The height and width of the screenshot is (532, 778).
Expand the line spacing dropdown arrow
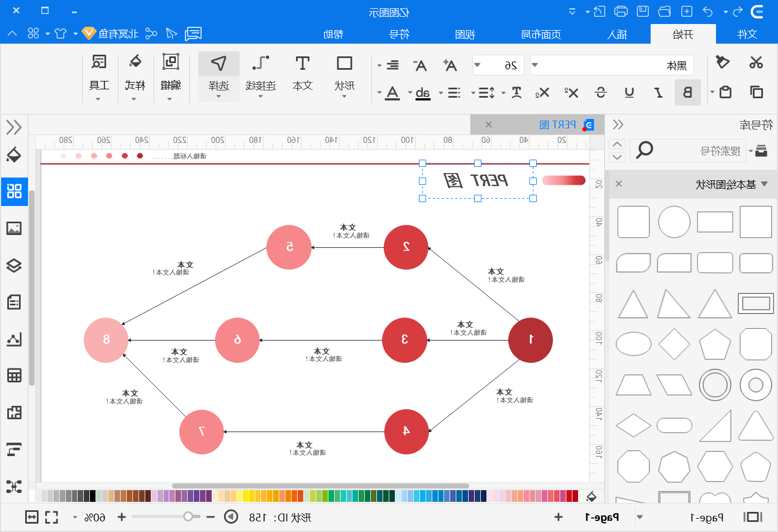tap(473, 93)
